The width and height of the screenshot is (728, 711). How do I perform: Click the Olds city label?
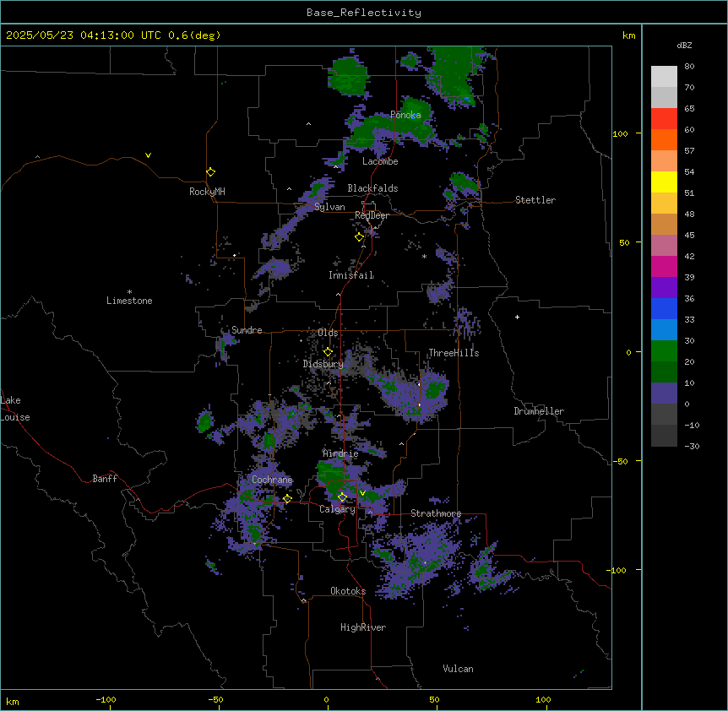point(328,333)
